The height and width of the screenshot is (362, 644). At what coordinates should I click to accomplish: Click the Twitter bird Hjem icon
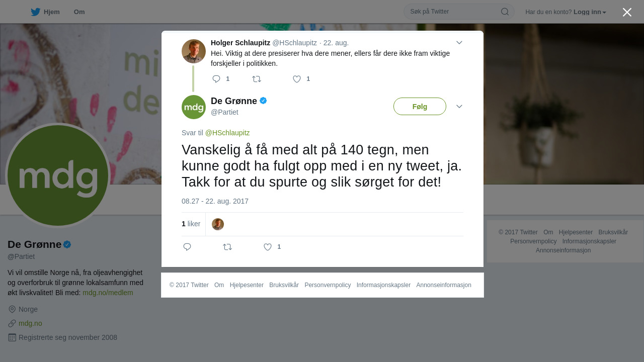pyautogui.click(x=35, y=12)
